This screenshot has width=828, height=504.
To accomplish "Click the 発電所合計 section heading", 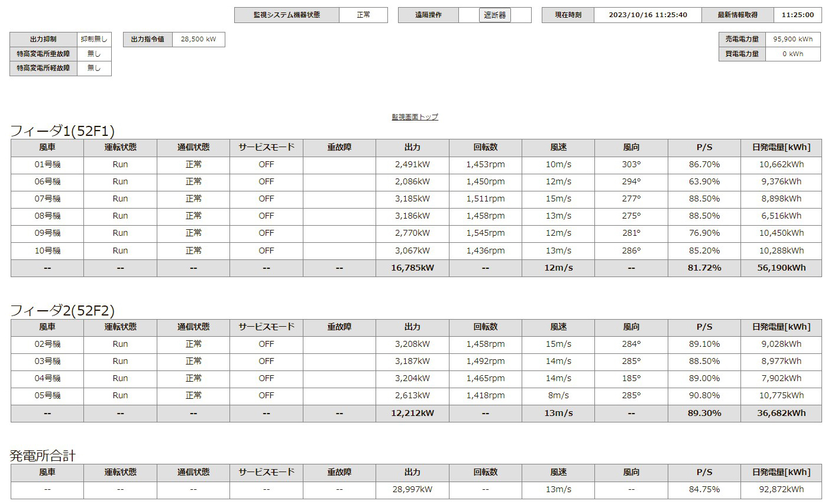I will tap(43, 456).
